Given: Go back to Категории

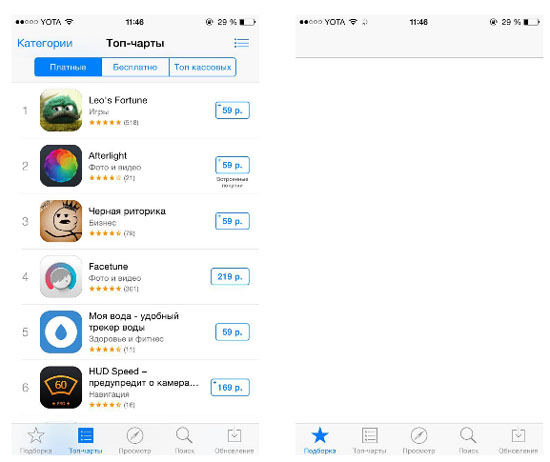Looking at the screenshot, I should click(45, 43).
